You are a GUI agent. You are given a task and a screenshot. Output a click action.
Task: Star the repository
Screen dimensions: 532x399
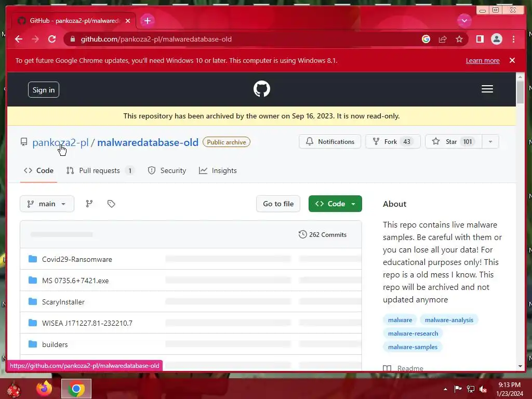(453, 141)
